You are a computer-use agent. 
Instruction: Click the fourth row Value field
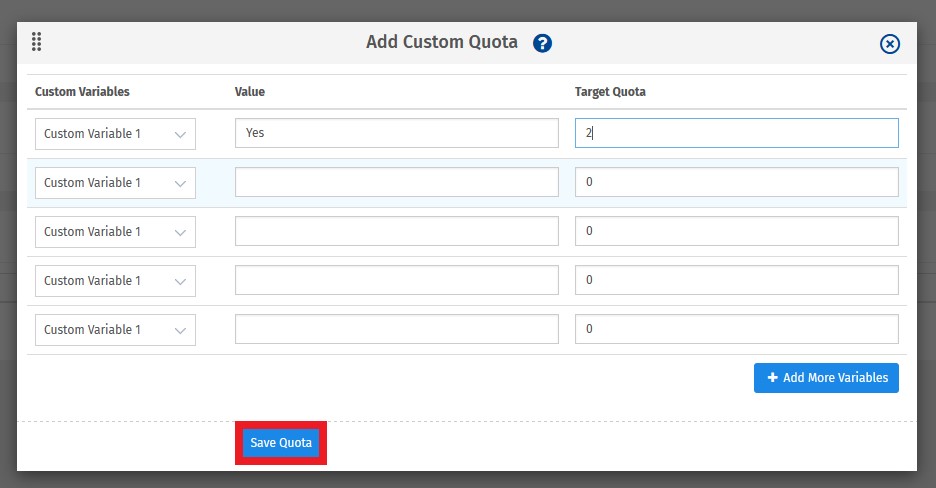(x=396, y=281)
